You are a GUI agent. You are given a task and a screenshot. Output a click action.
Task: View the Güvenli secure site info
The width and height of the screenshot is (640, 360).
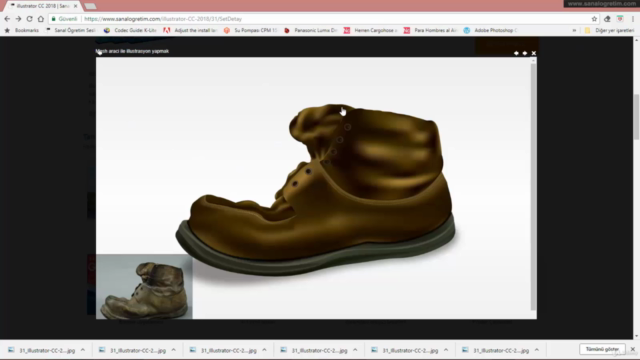[64, 19]
